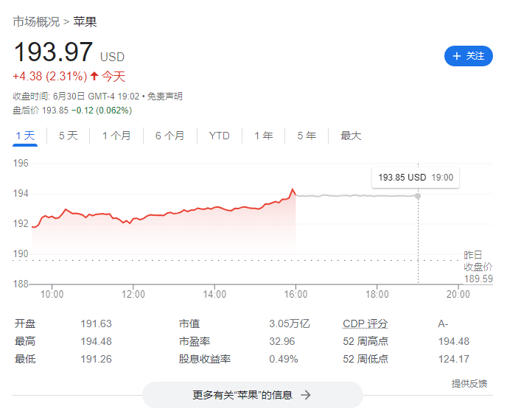
Task: Click the 最低 value 191.26
Action: [x=96, y=359]
